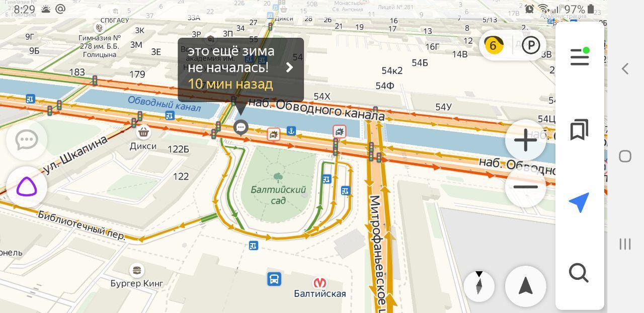Tap the Дикси store basket icon

coord(143,132)
